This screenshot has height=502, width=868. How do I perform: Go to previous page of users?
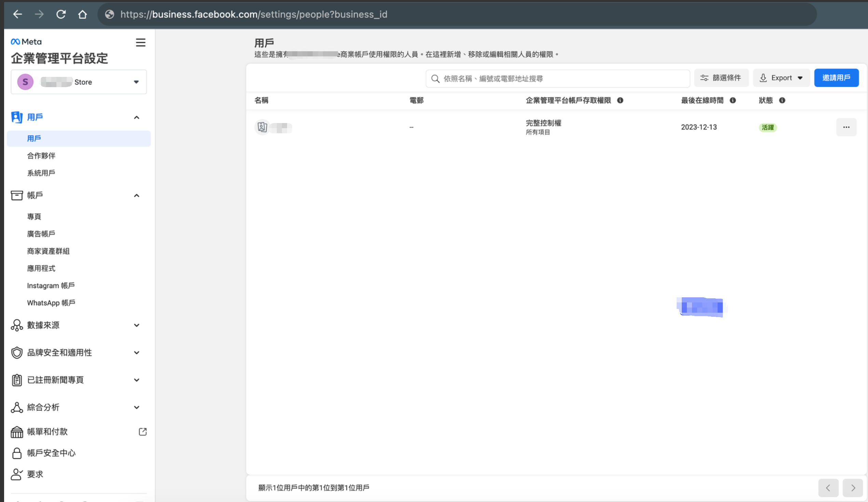(828, 488)
